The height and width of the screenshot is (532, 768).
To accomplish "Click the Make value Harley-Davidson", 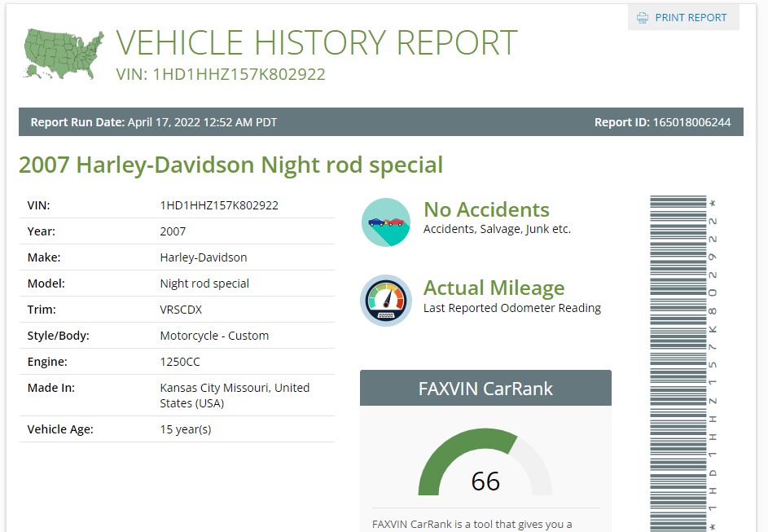I will (204, 257).
